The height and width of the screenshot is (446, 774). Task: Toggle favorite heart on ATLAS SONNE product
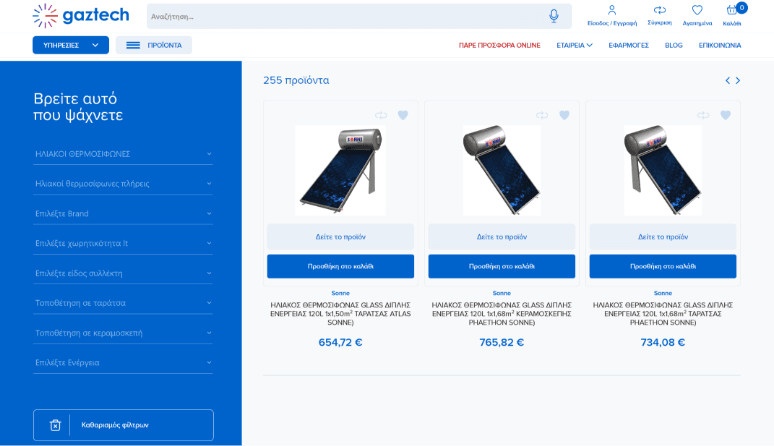[x=403, y=115]
